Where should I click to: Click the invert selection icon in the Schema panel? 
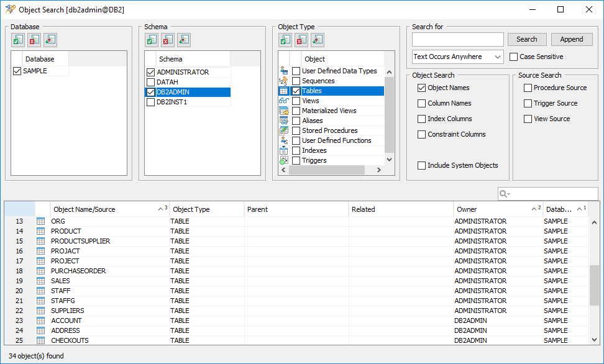[x=184, y=40]
